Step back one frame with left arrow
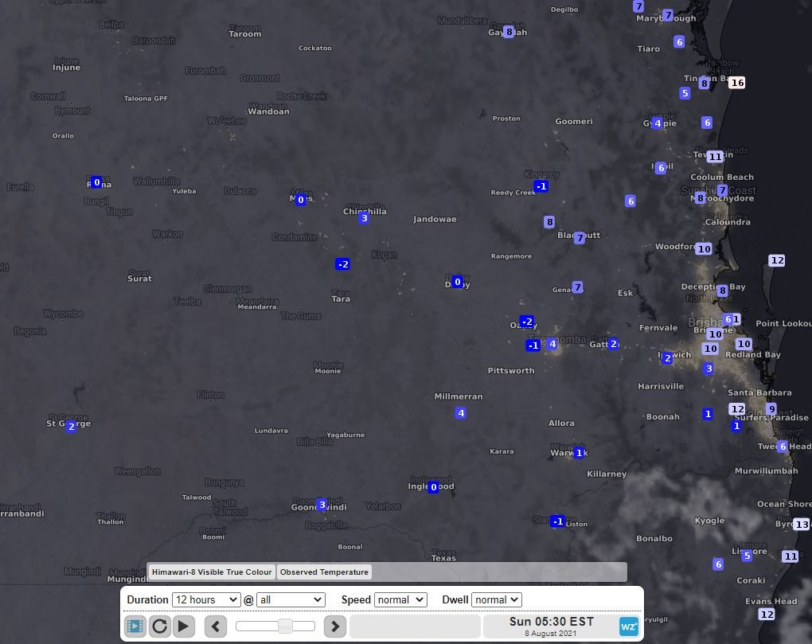The image size is (812, 644). click(216, 626)
